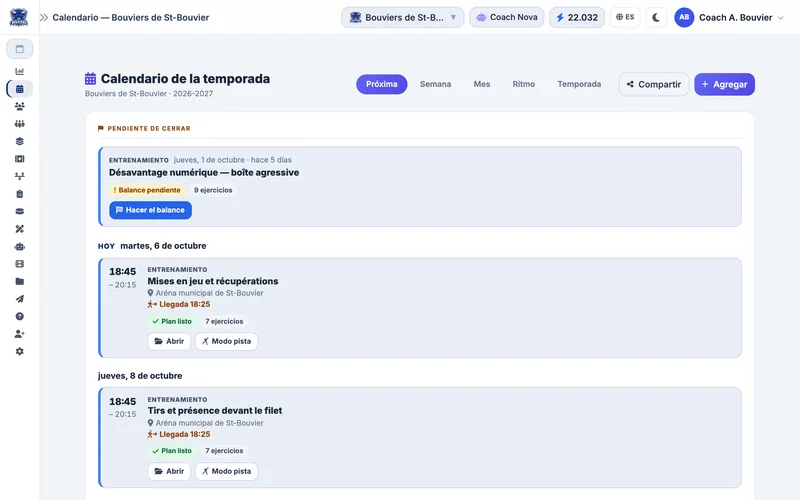Viewport: 800px width, 500px height.
Task: Switch to the Semana view tab
Action: [435, 84]
